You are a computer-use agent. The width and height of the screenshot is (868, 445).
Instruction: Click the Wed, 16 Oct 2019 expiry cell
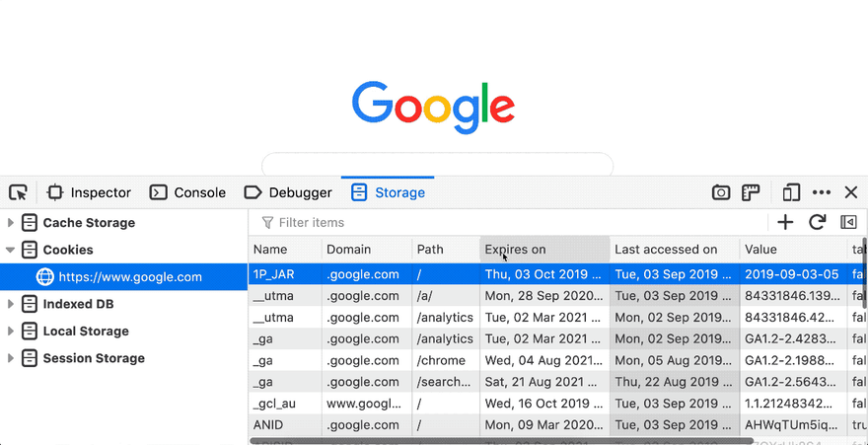pos(544,404)
